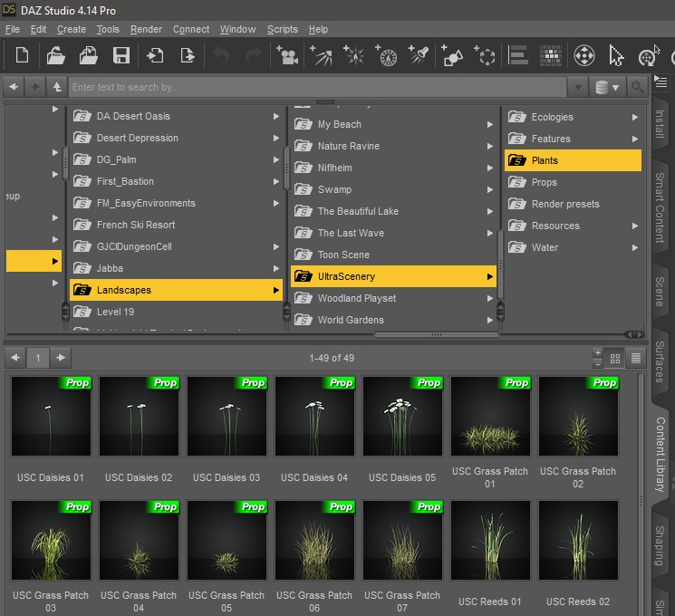Select the Toon Scene folder
The image size is (675, 616).
[393, 255]
